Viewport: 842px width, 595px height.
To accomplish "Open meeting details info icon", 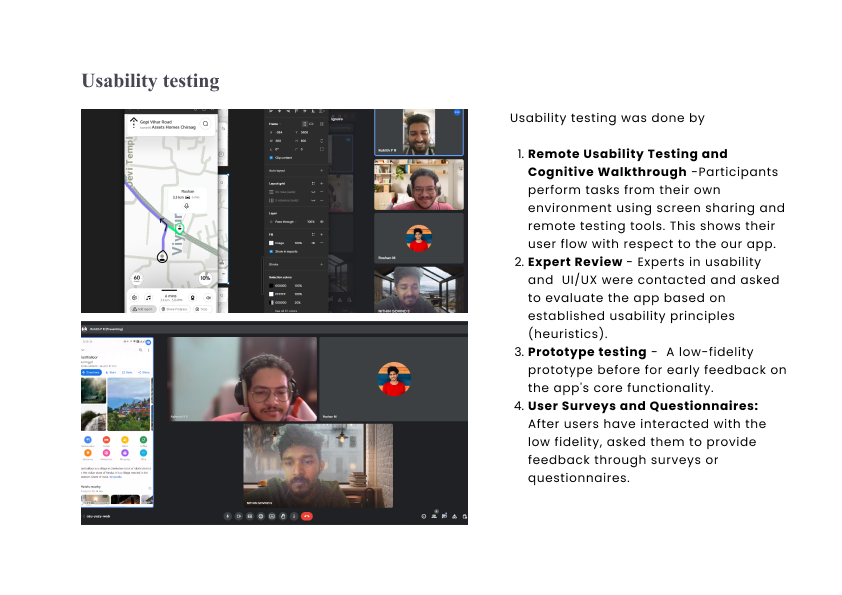I will pos(424,516).
